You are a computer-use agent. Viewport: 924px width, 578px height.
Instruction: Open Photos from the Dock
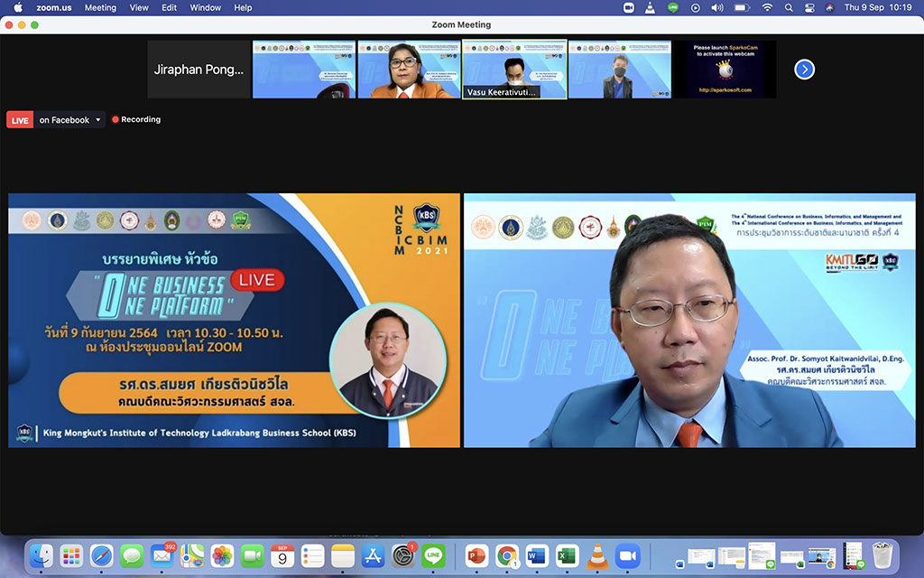click(222, 556)
